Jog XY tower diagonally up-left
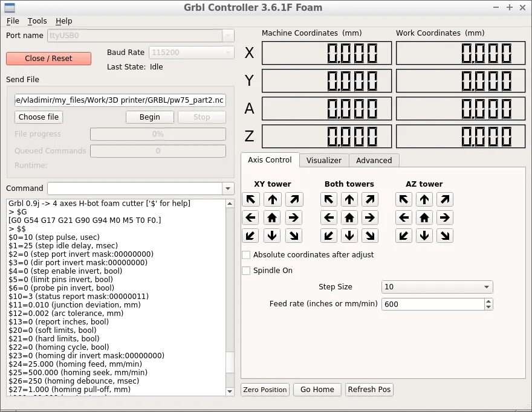Screen dimensions: 532x412 pos(251,199)
